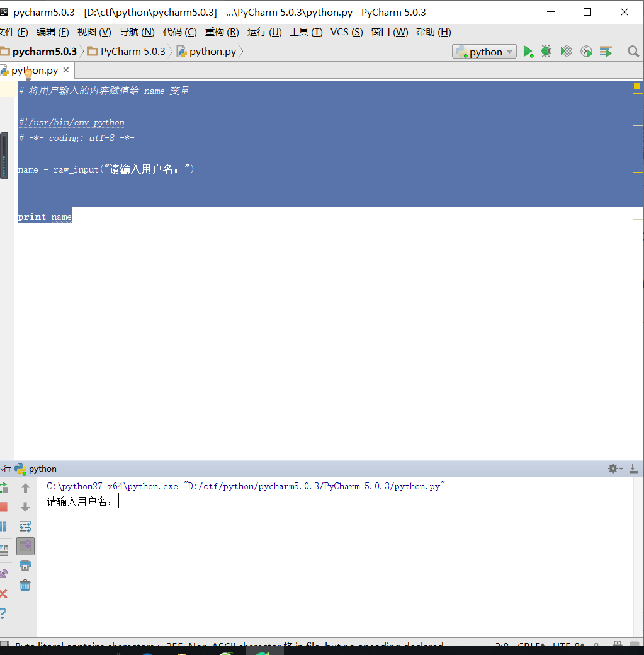Click the purple pin tab icon
644x655 pixels.
click(4, 573)
